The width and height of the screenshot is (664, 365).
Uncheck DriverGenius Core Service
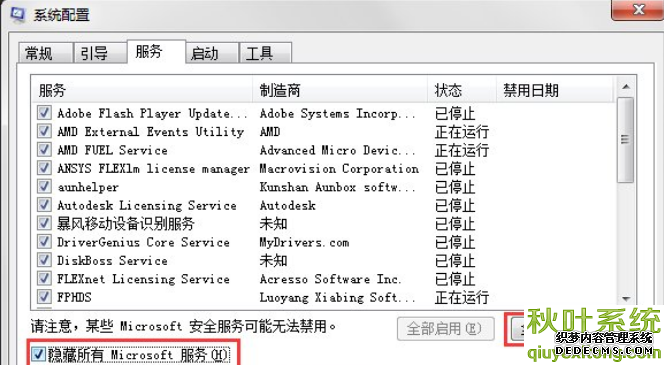pyautogui.click(x=44, y=242)
